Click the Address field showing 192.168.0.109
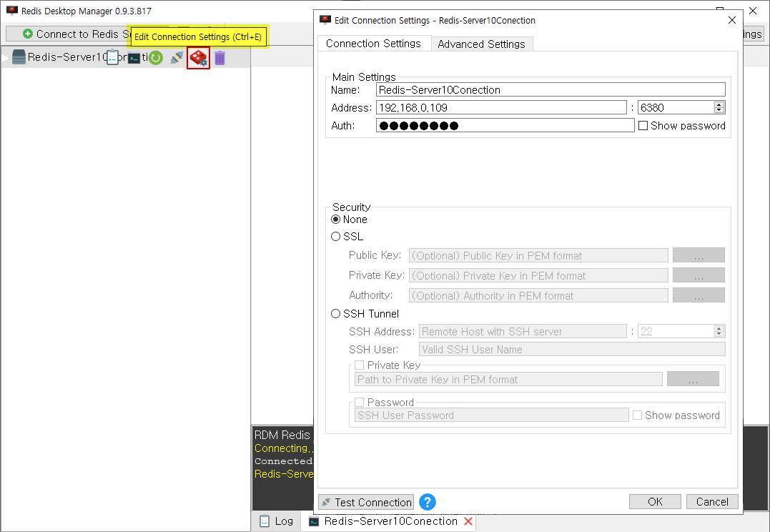The image size is (770, 532). (x=501, y=107)
